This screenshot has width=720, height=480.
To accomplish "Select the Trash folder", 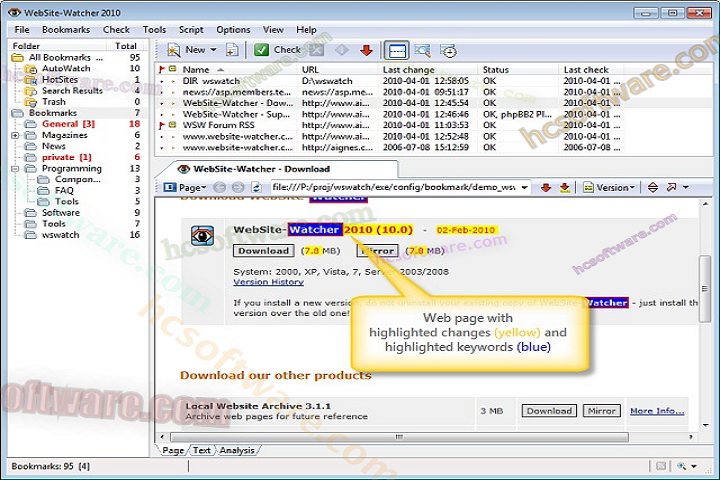I will (54, 102).
